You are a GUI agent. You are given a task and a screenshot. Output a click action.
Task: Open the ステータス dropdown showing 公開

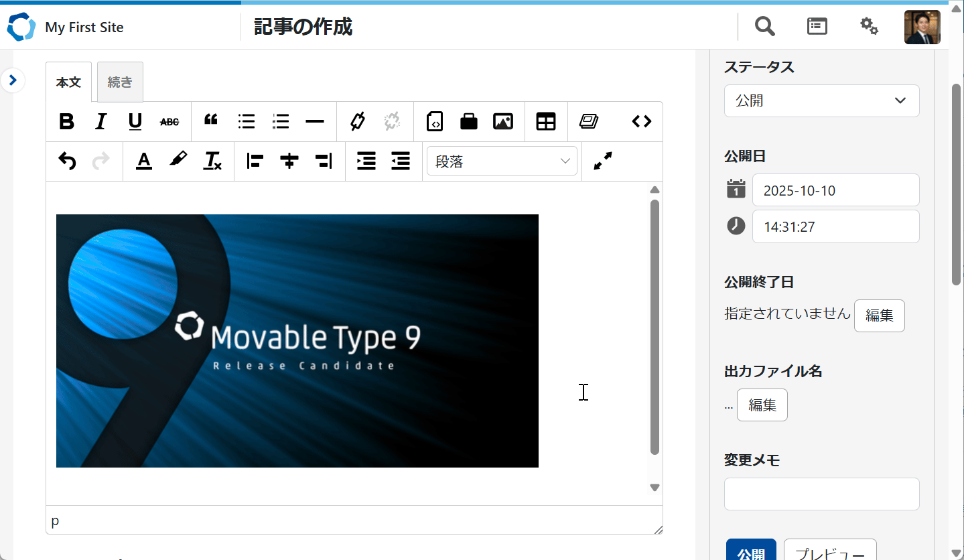pos(821,100)
